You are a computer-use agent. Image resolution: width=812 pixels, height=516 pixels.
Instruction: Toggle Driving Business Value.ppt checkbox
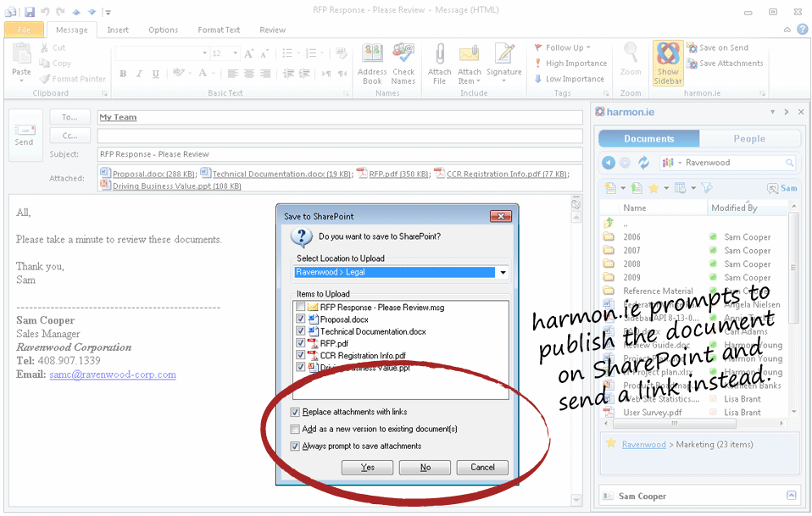point(300,366)
